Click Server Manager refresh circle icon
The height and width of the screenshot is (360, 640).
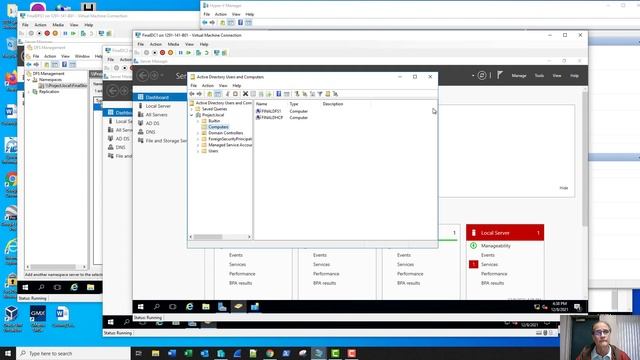(482, 76)
